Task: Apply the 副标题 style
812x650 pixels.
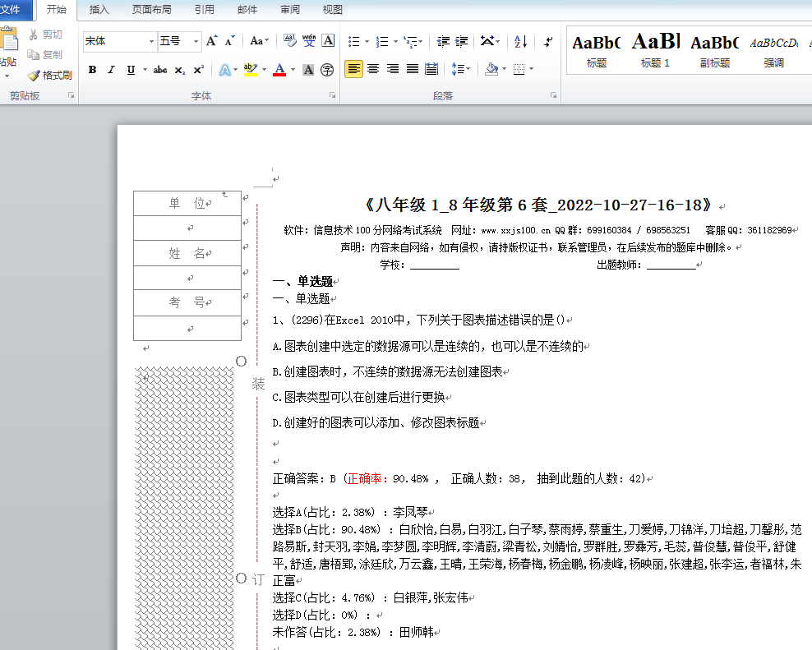Action: click(x=715, y=51)
